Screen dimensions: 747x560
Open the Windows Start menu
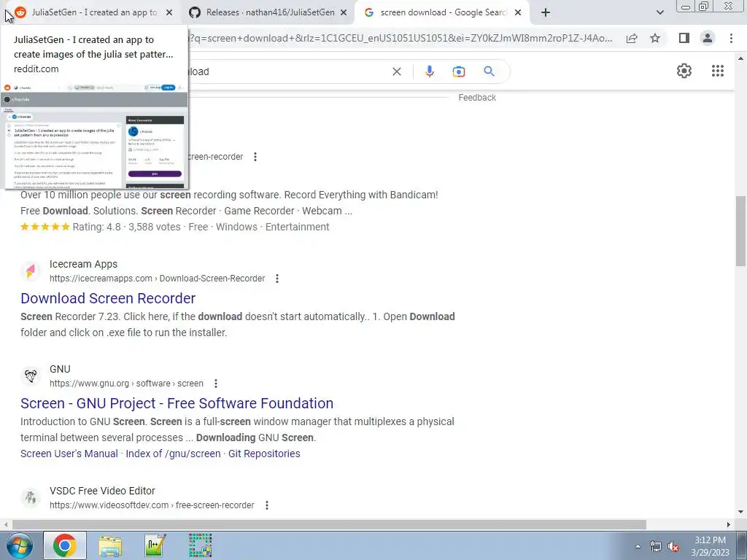(x=20, y=545)
